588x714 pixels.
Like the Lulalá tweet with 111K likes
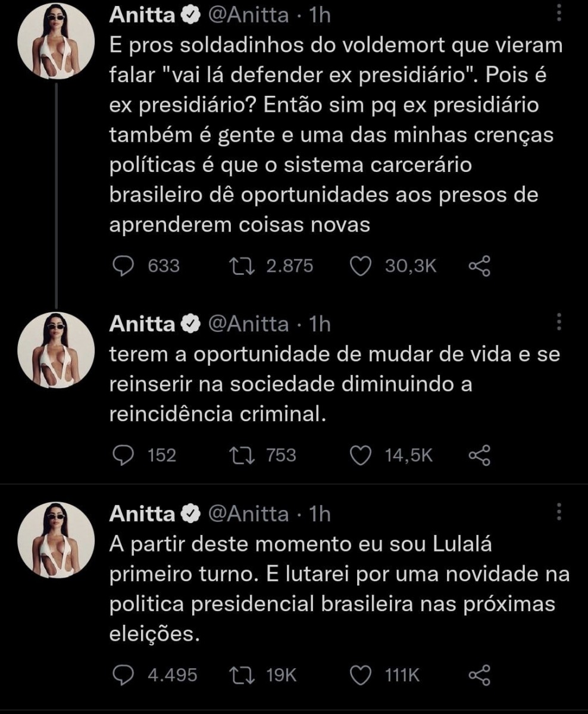[x=359, y=675]
